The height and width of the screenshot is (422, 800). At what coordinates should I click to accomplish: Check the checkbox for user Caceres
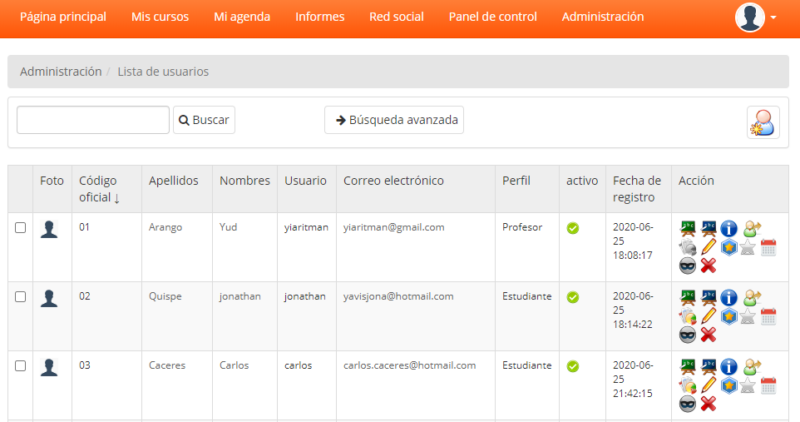[x=20, y=366]
